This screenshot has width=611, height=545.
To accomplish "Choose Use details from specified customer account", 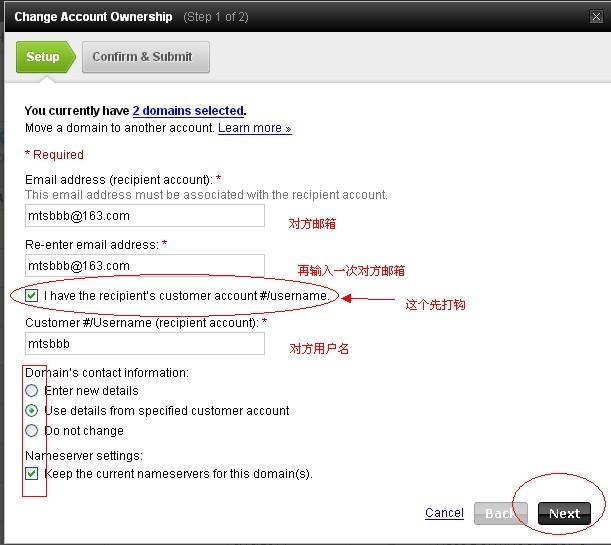I will coord(32,411).
